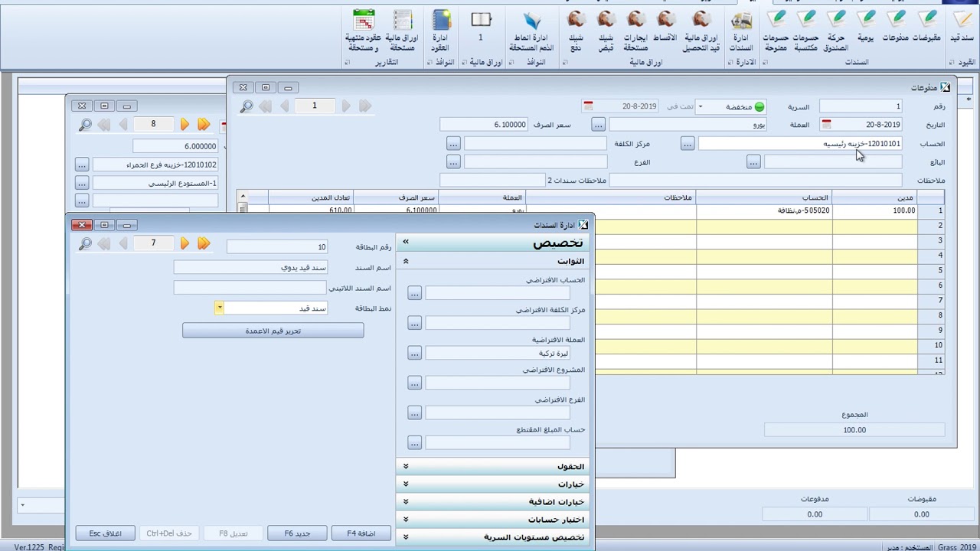
Task: Click المجموع total field 100.00
Action: point(854,430)
